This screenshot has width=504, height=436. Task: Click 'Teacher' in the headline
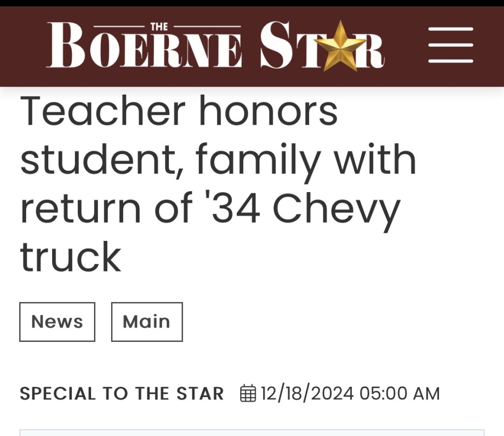click(102, 110)
